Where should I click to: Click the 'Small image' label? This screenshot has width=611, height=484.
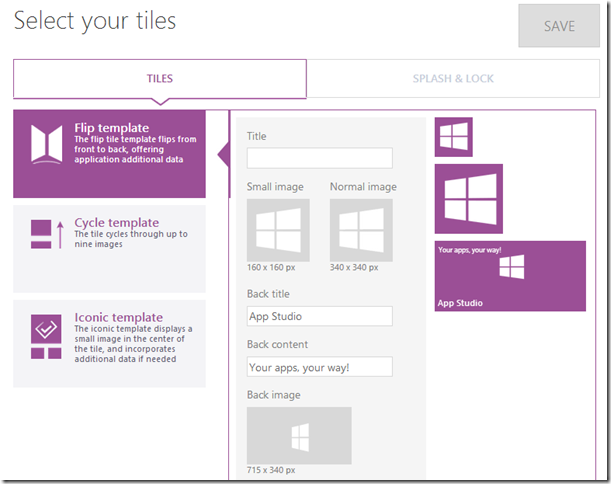(x=275, y=187)
